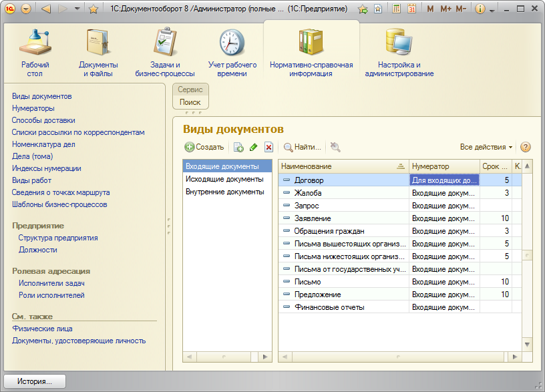This screenshot has height=392, width=545.
Task: Click the Создать button
Action: pos(204,147)
